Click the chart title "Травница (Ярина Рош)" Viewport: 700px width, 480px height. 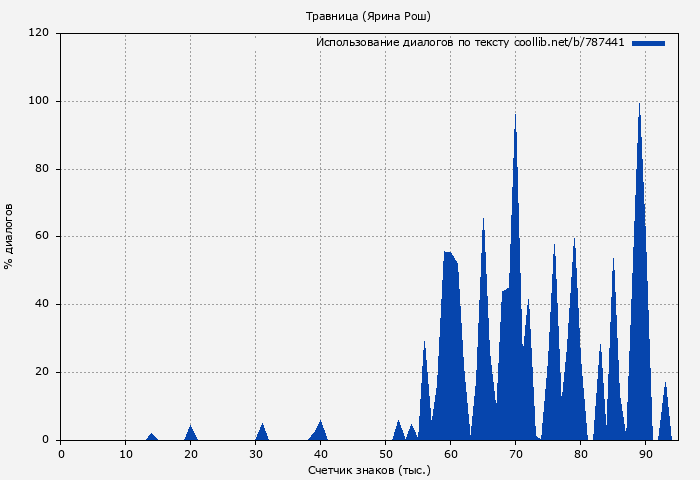(x=369, y=16)
